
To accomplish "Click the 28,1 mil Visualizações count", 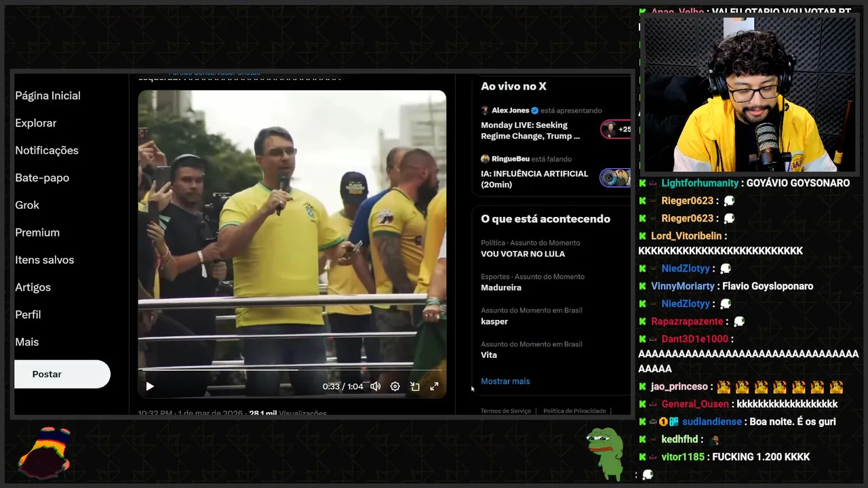I will point(288,413).
